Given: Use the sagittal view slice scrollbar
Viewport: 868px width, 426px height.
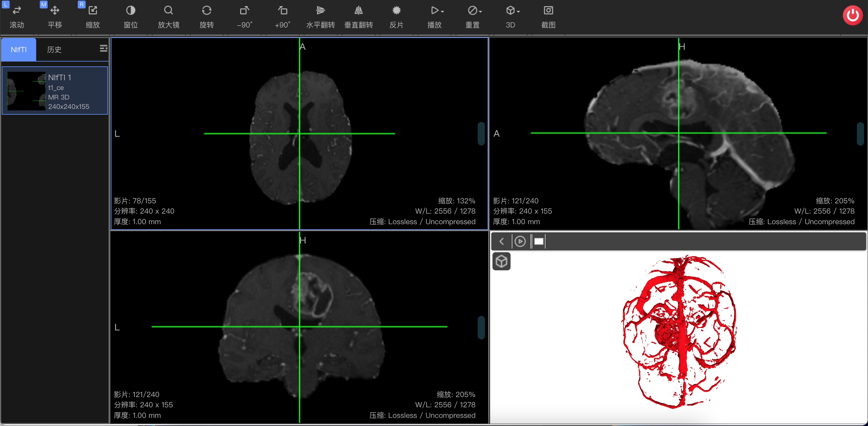Looking at the screenshot, I should (x=860, y=134).
